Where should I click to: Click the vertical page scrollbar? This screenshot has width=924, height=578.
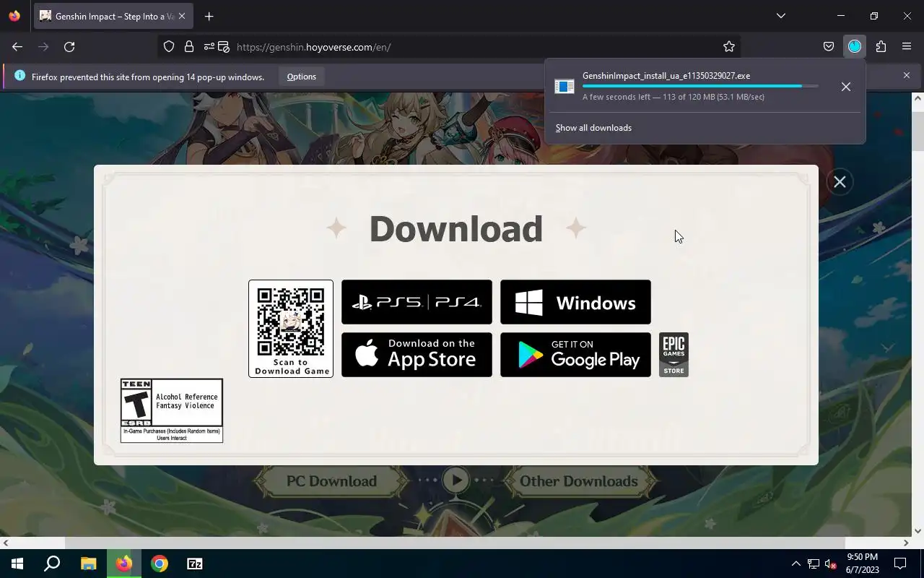(x=918, y=132)
